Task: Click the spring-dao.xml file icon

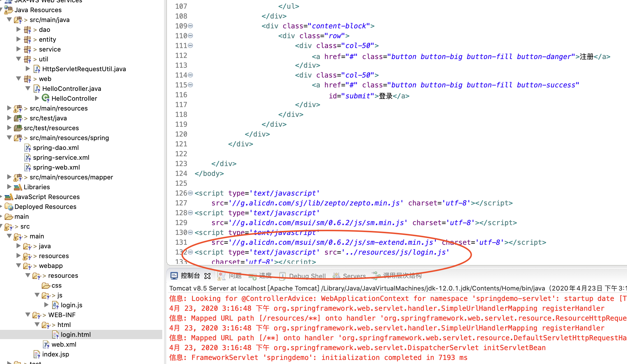Action: coord(28,148)
